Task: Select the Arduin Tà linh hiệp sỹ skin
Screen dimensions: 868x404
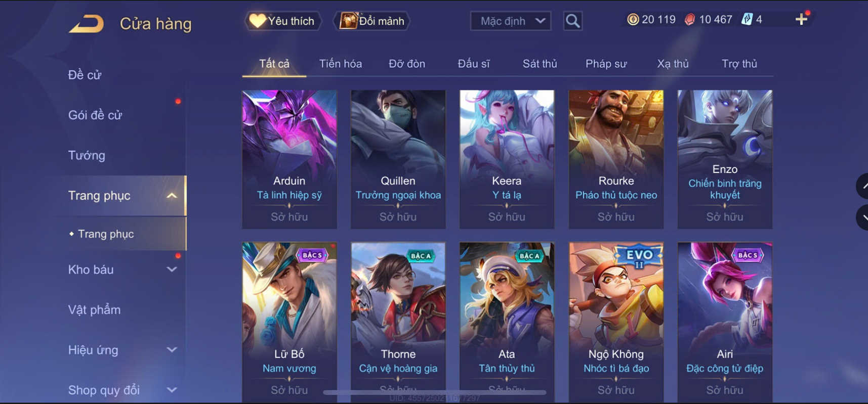Action: (289, 159)
